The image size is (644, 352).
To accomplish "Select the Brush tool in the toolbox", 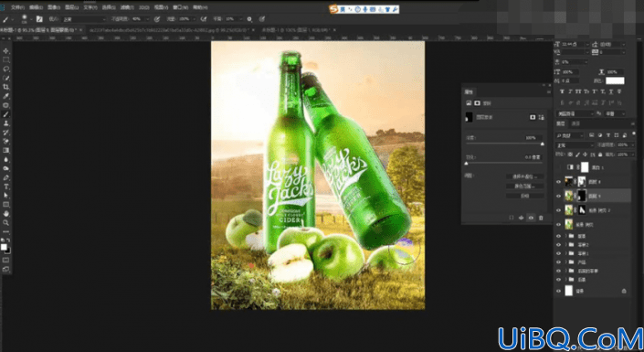I will 5,114.
